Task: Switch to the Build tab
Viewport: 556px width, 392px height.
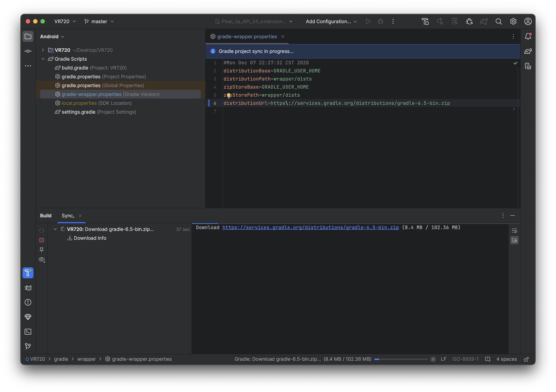Action: (46, 215)
